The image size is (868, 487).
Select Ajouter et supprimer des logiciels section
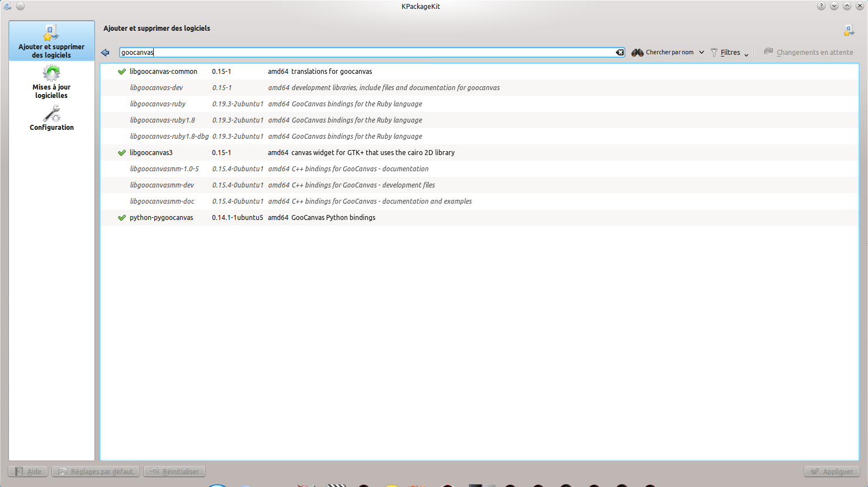point(51,41)
